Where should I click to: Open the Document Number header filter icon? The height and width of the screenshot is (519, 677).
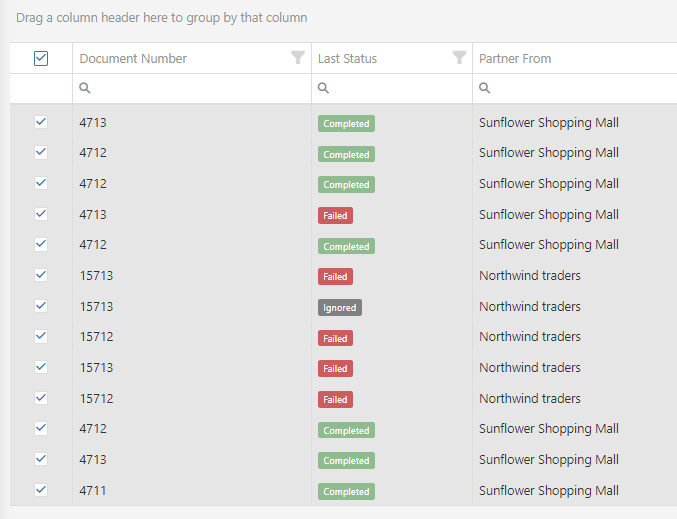point(298,58)
